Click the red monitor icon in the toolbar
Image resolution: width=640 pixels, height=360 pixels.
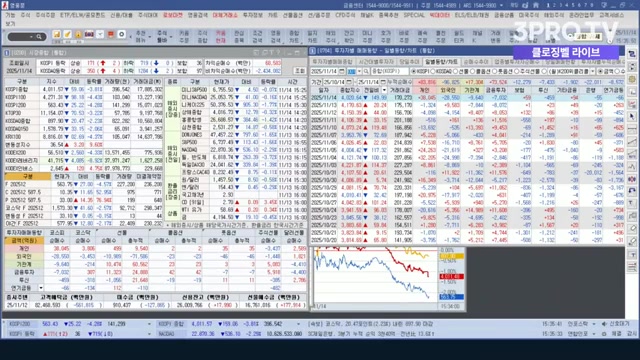click(x=111, y=35)
